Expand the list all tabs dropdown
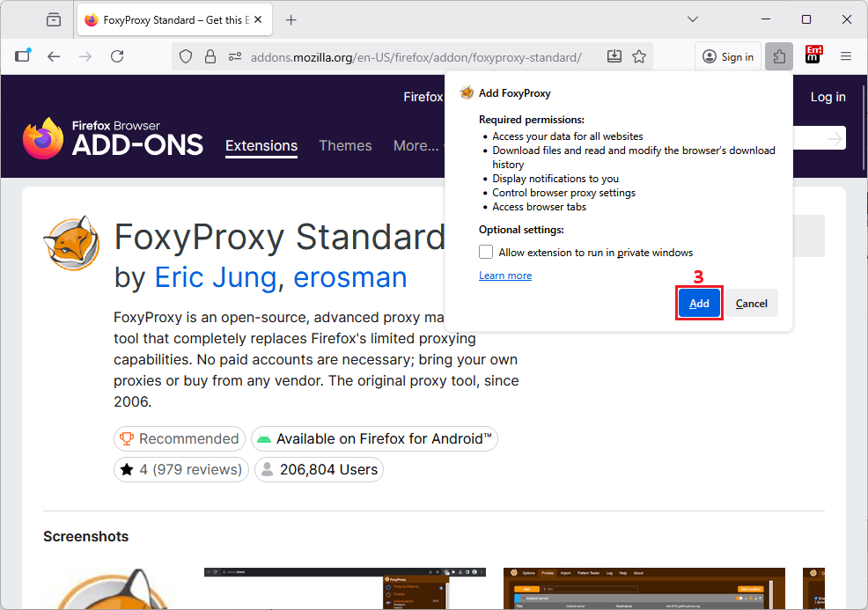This screenshot has height=610, width=868. click(x=693, y=19)
